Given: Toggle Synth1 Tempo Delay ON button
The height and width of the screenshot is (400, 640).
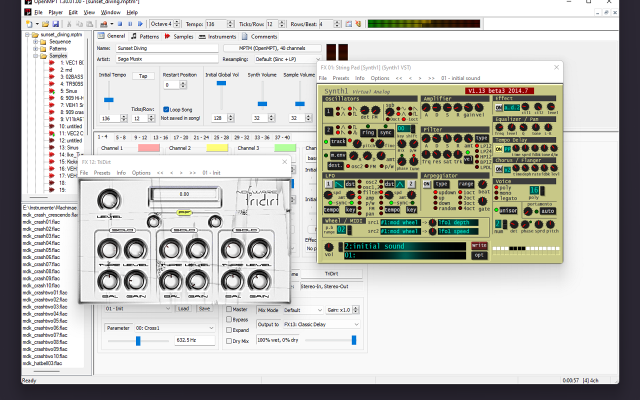Looking at the screenshot, I should (499, 149).
